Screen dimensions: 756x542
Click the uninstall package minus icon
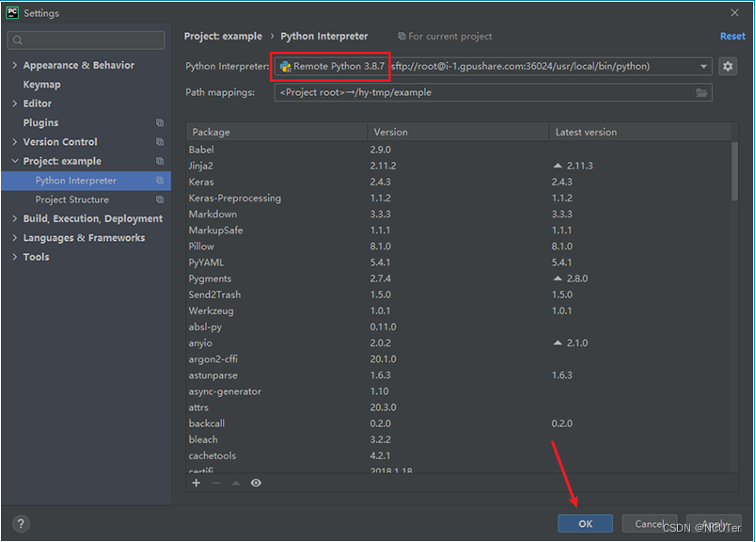(x=214, y=483)
